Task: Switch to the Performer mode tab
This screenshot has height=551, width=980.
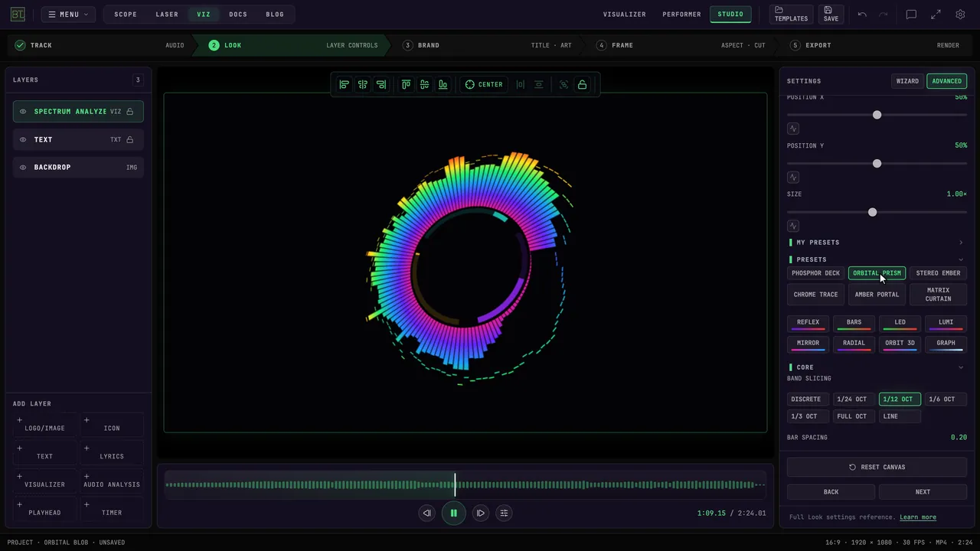Action: tap(681, 15)
